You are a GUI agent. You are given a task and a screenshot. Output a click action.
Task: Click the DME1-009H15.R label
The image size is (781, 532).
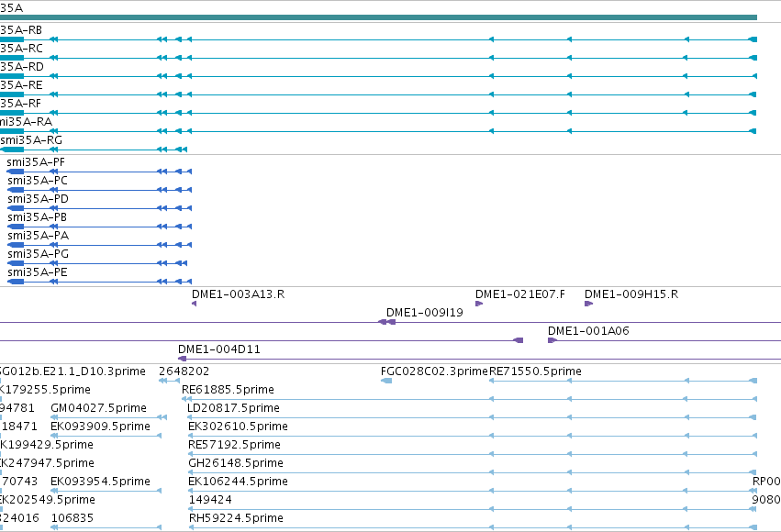point(631,294)
